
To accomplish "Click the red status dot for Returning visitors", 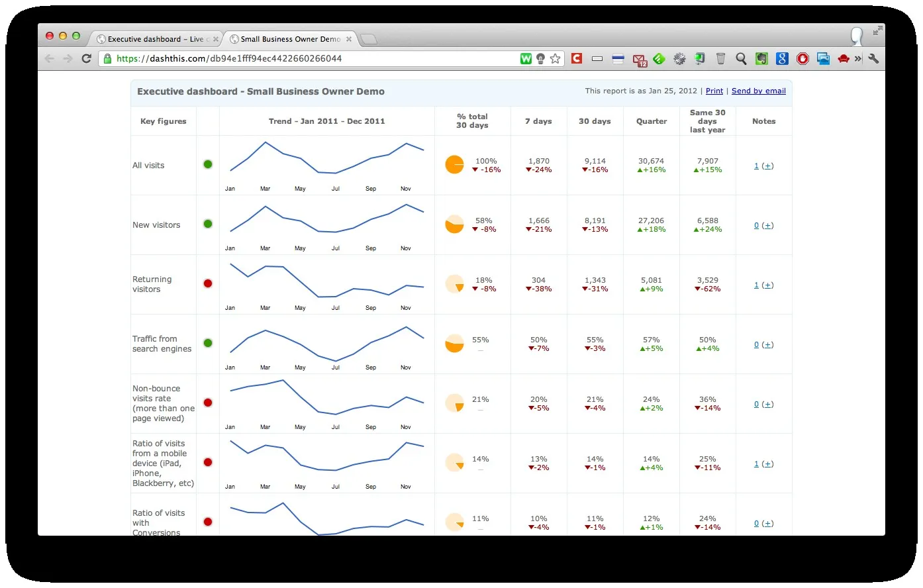I will coord(208,283).
